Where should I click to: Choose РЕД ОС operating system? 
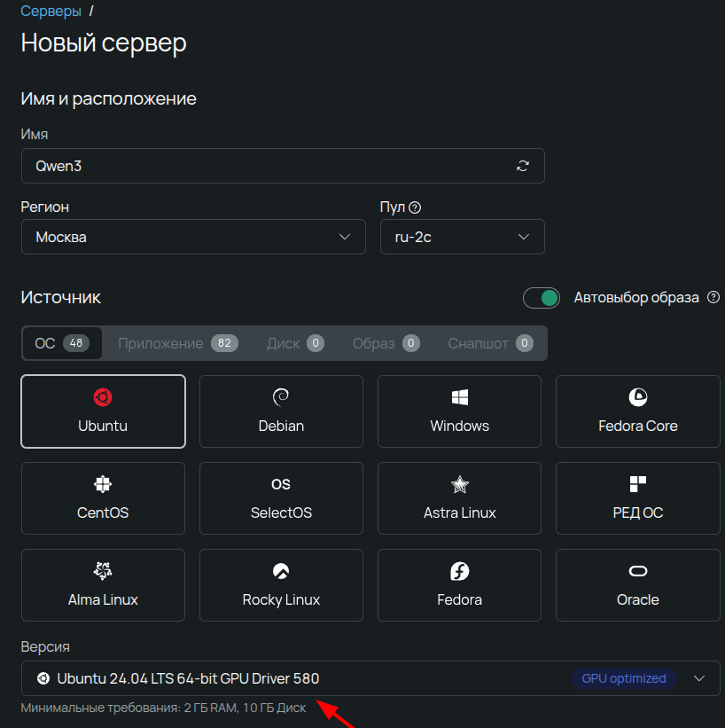pyautogui.click(x=637, y=497)
